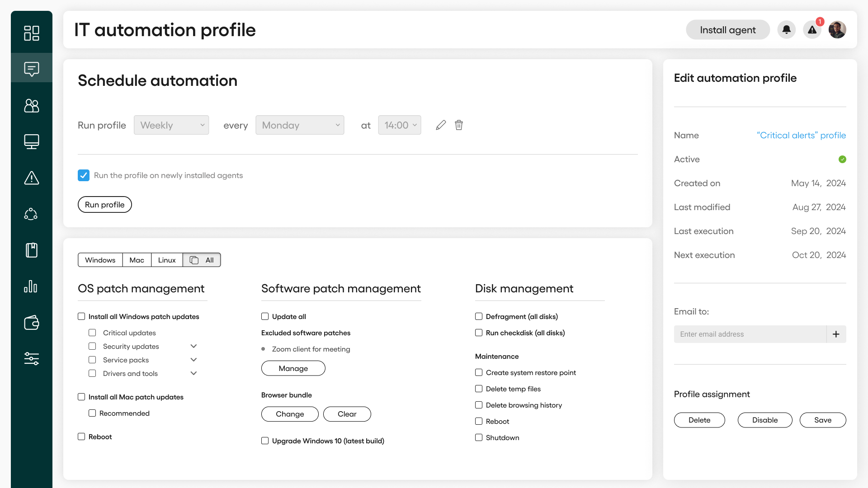Check Defragment (all disks)
This screenshot has height=488, width=868.
point(479,317)
